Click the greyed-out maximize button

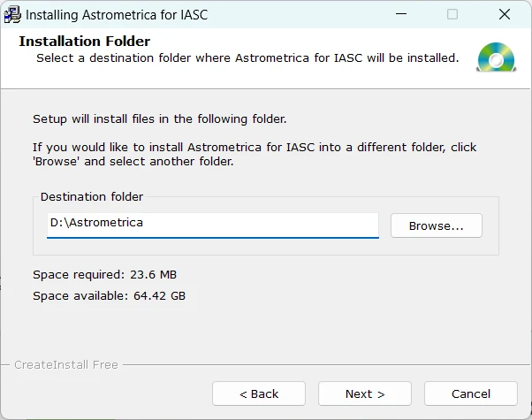452,14
